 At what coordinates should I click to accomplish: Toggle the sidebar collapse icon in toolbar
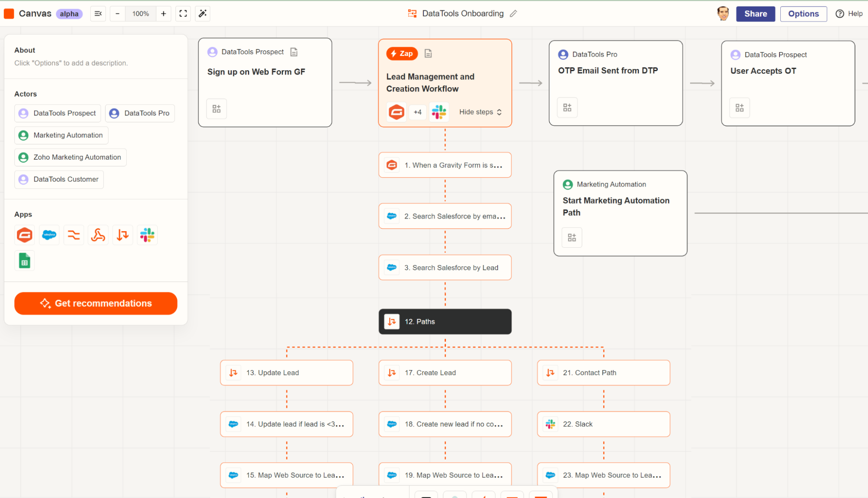tap(98, 14)
